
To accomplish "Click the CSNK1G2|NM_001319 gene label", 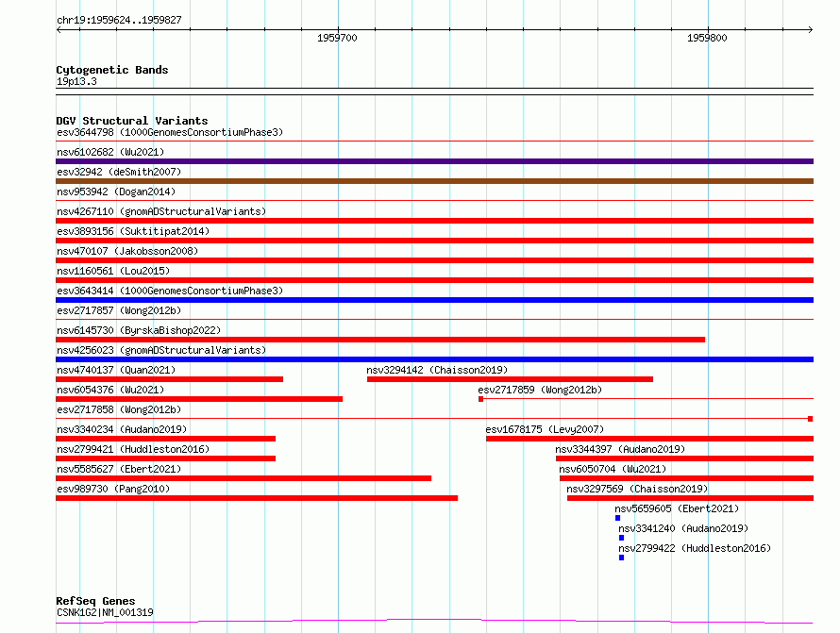I will (105, 612).
